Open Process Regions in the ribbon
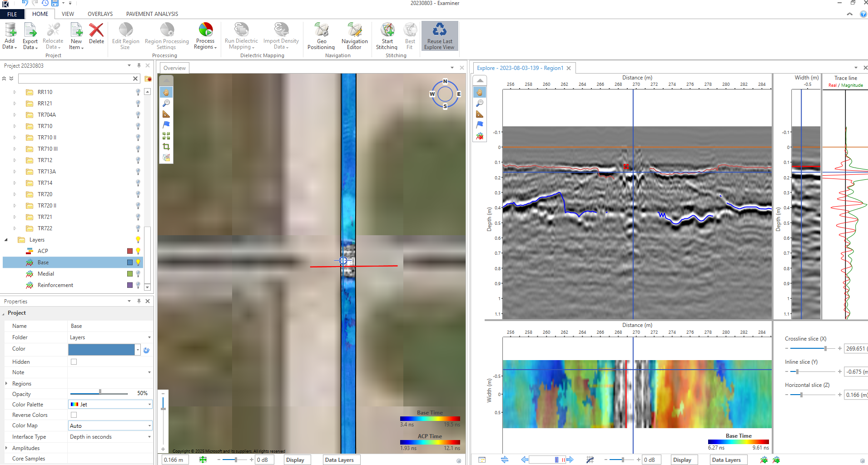The height and width of the screenshot is (465, 868). (x=205, y=36)
